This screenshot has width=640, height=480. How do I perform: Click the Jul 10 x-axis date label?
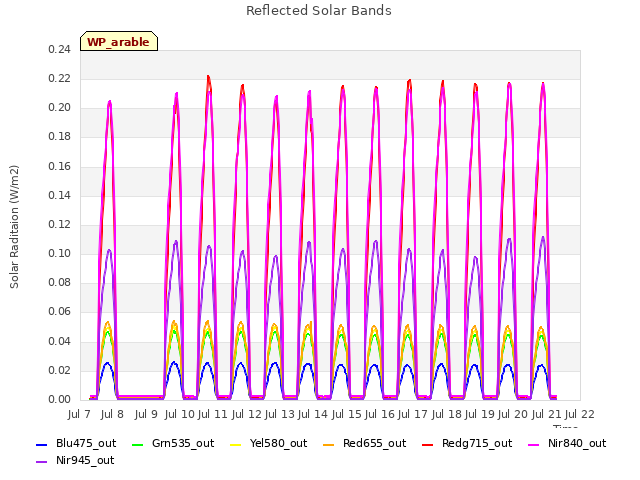coord(180,414)
